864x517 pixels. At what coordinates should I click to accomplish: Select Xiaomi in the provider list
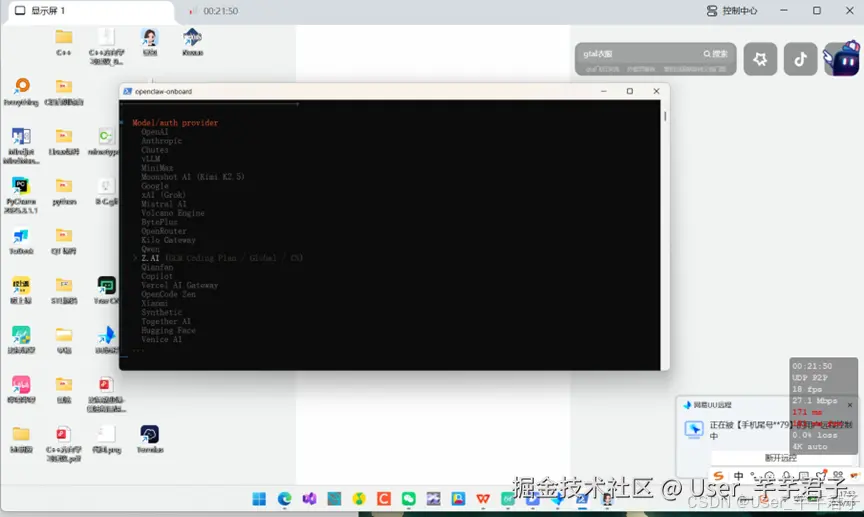(x=154, y=303)
